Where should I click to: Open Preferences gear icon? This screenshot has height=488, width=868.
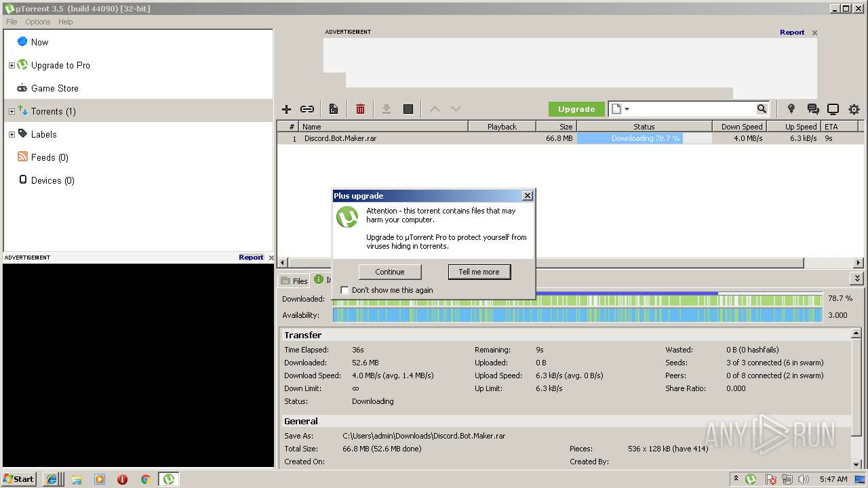pyautogui.click(x=854, y=109)
